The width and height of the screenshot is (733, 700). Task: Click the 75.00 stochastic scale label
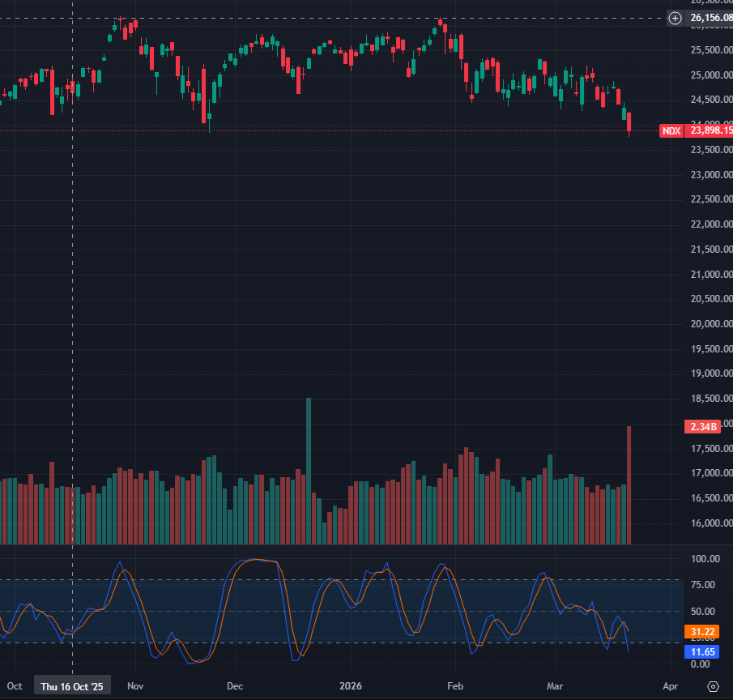click(x=702, y=585)
